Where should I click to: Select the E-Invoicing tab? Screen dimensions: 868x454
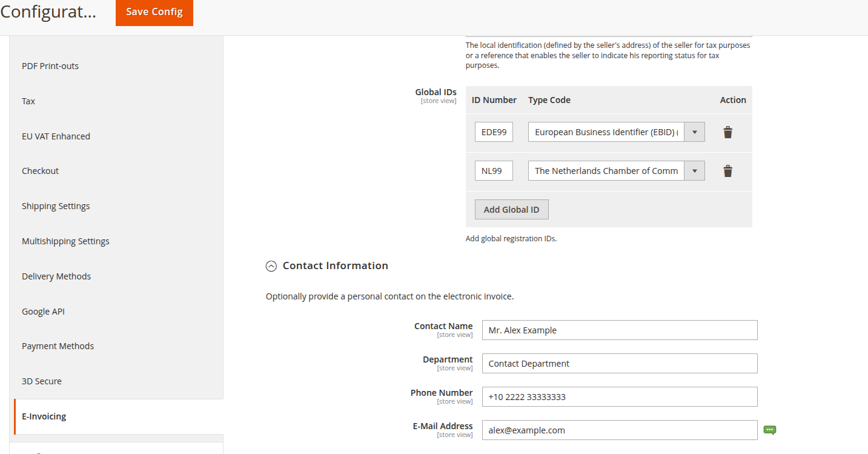click(119, 416)
